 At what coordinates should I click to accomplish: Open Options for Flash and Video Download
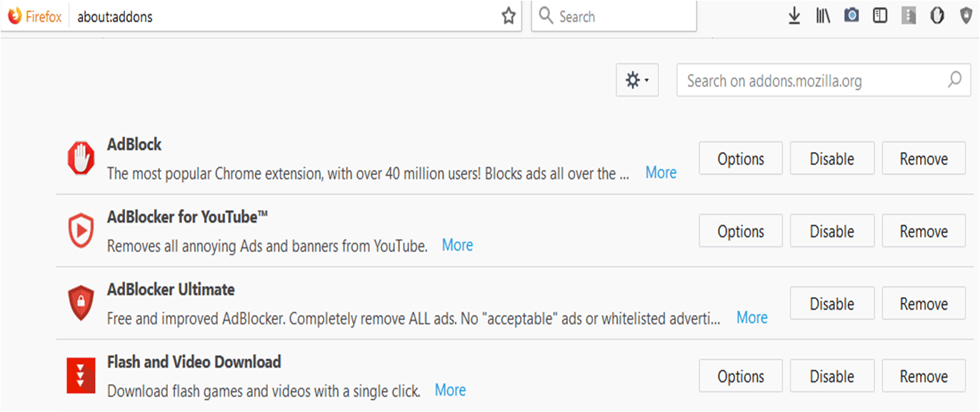tap(741, 376)
